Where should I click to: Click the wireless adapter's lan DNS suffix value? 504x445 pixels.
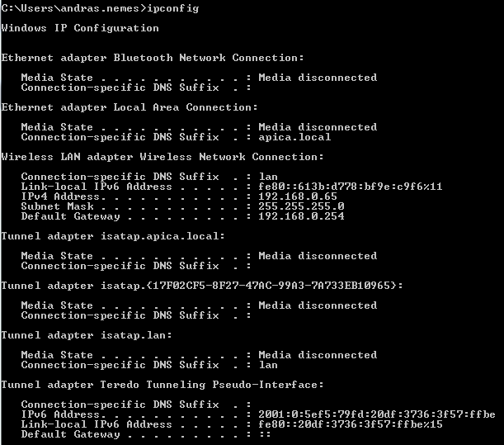pos(268,177)
